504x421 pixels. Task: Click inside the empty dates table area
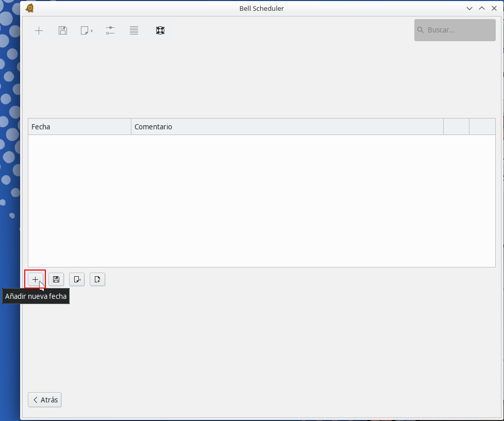click(261, 200)
